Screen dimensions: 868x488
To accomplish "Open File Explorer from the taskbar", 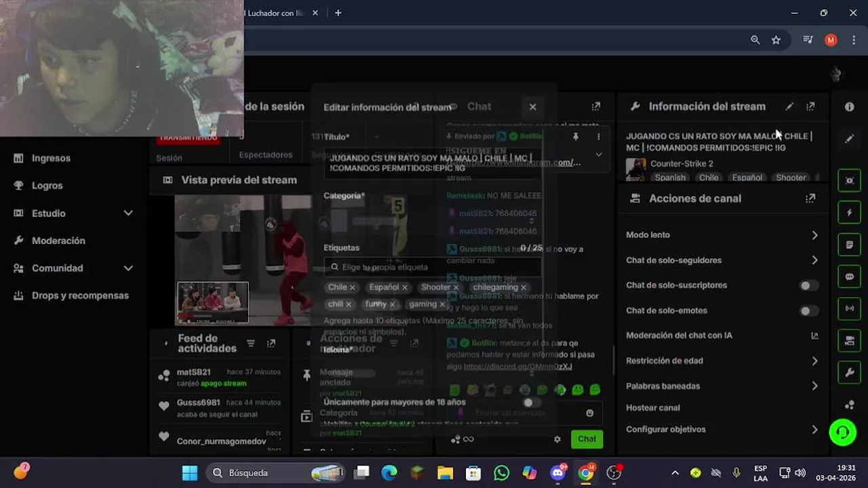I will tap(445, 472).
